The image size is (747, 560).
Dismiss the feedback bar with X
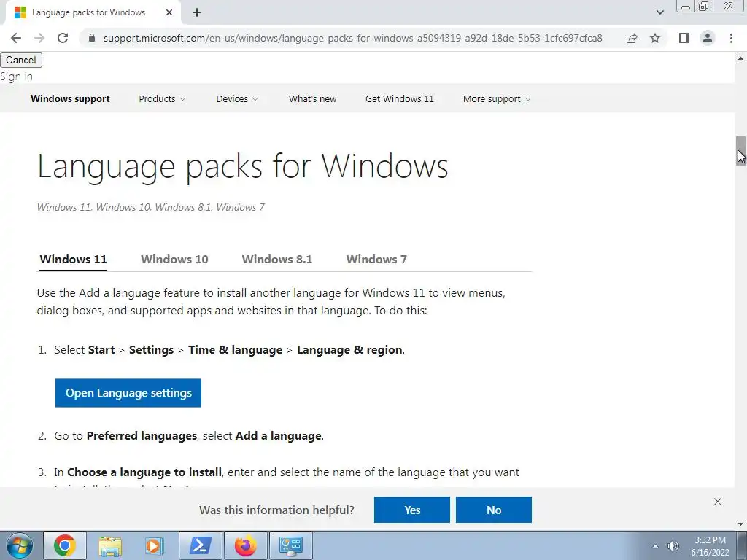[718, 502]
